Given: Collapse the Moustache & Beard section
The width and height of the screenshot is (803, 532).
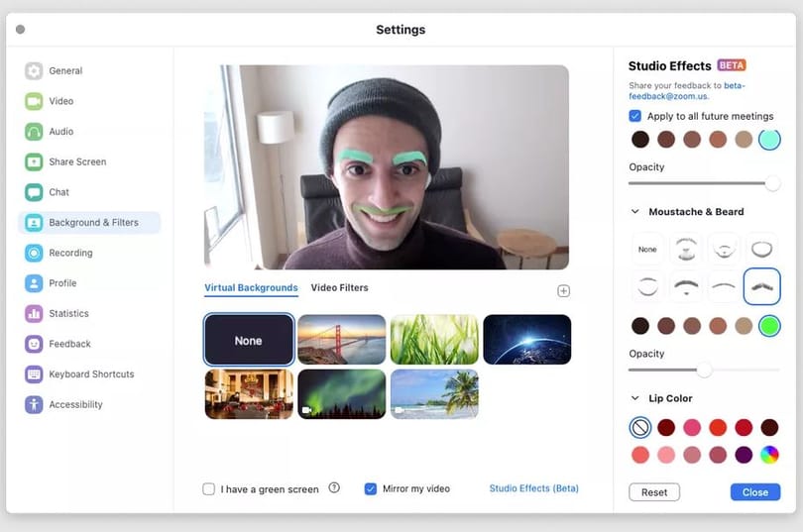Looking at the screenshot, I should (635, 212).
